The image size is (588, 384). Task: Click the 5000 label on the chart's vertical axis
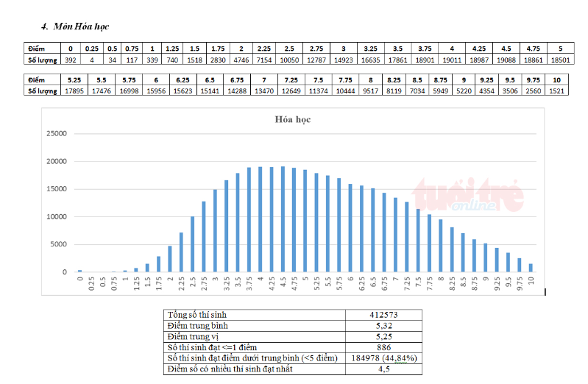coord(59,244)
